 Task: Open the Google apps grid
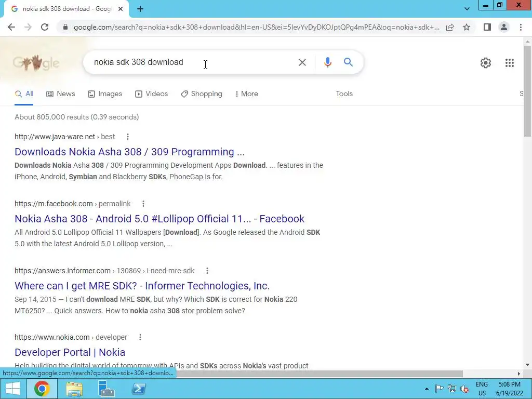[509, 63]
